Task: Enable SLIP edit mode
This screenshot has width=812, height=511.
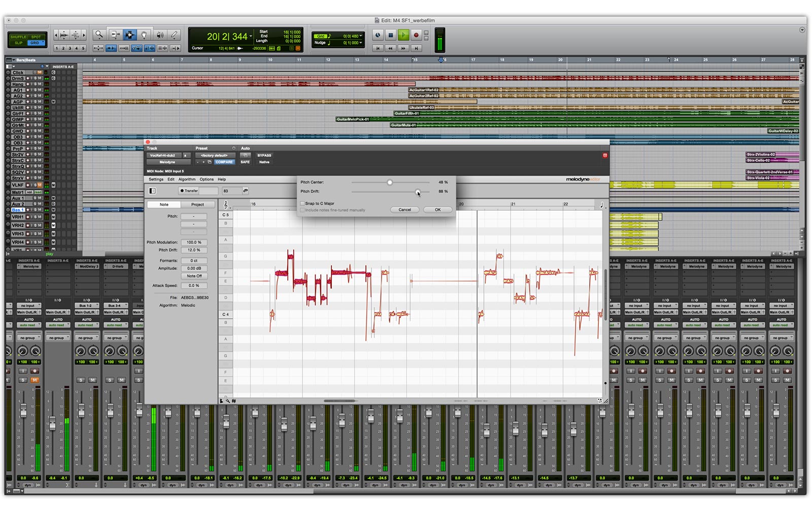Action: tap(18, 43)
